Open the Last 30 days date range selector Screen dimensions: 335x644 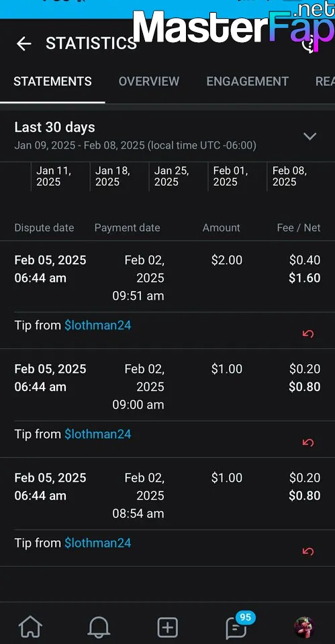167,136
